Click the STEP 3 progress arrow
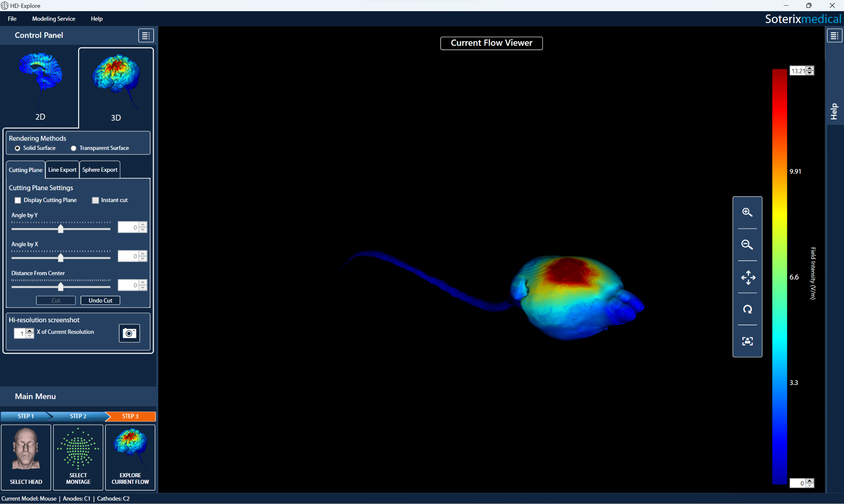Screen dimensions: 844x504 131,416
